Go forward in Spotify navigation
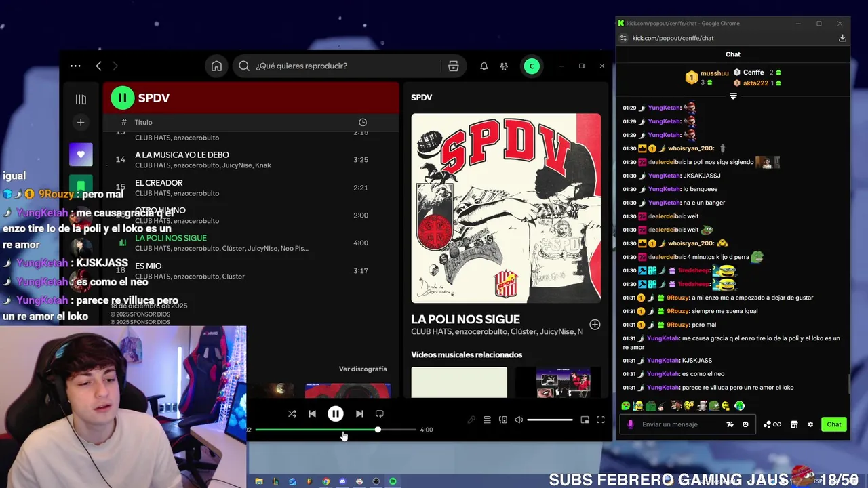 click(115, 66)
